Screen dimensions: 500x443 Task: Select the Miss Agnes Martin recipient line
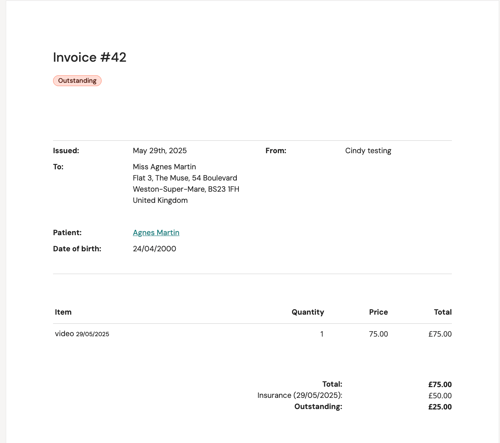pyautogui.click(x=164, y=167)
